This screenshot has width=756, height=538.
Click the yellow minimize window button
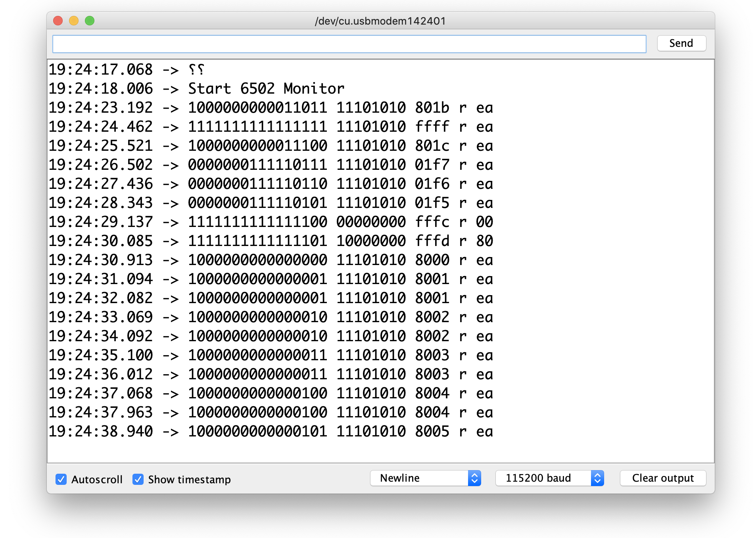click(x=73, y=21)
